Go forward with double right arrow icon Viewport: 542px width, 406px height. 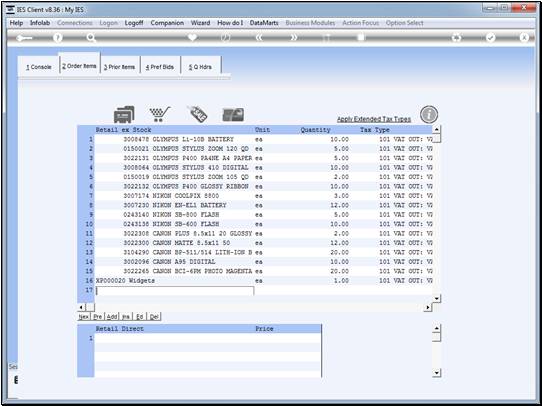293,38
